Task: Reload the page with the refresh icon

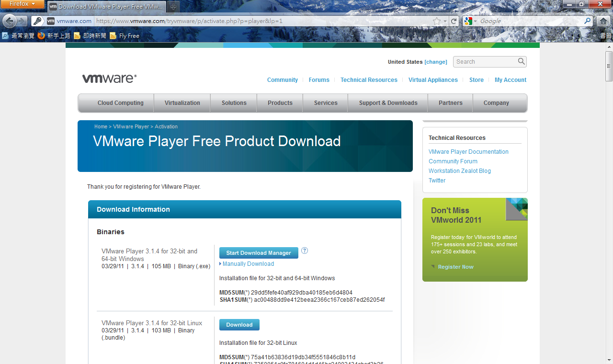Action: tap(454, 21)
